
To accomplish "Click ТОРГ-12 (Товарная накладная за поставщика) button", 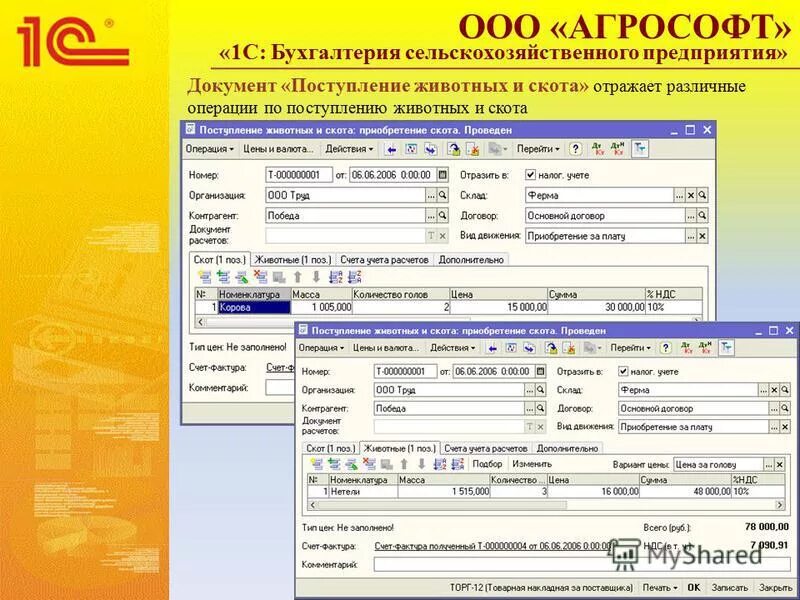I will (x=541, y=588).
